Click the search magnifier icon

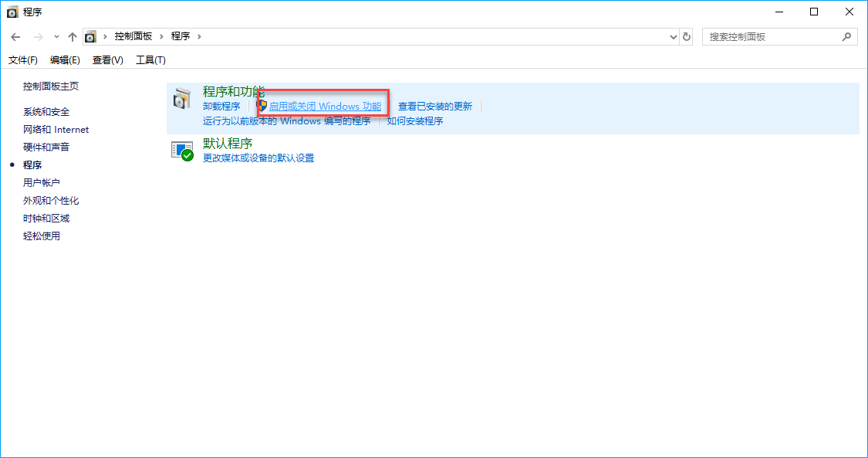[846, 36]
